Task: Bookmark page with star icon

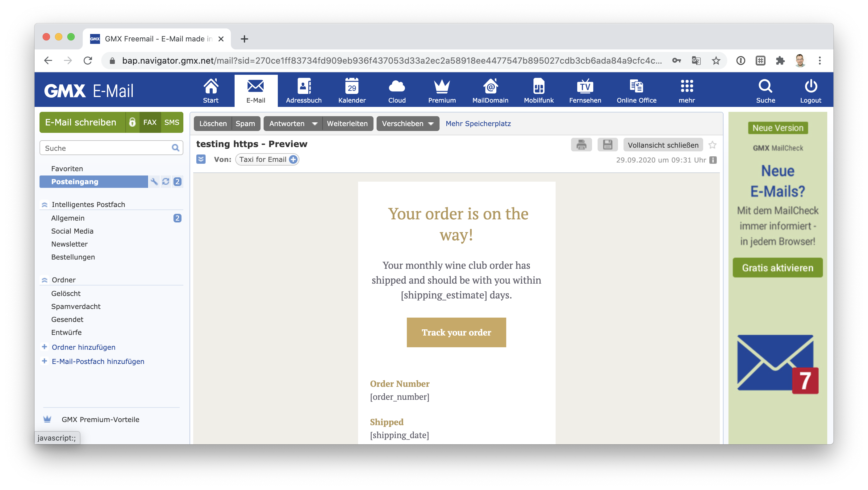Action: pos(716,61)
